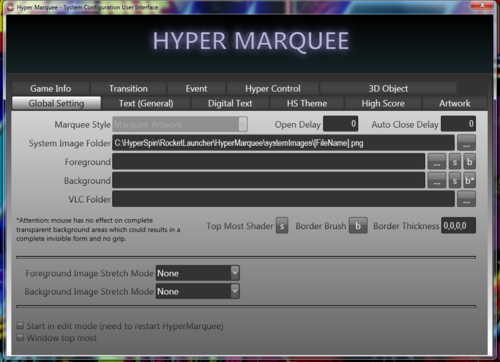
Task: Click the VLC Folder path field
Action: tap(283, 199)
